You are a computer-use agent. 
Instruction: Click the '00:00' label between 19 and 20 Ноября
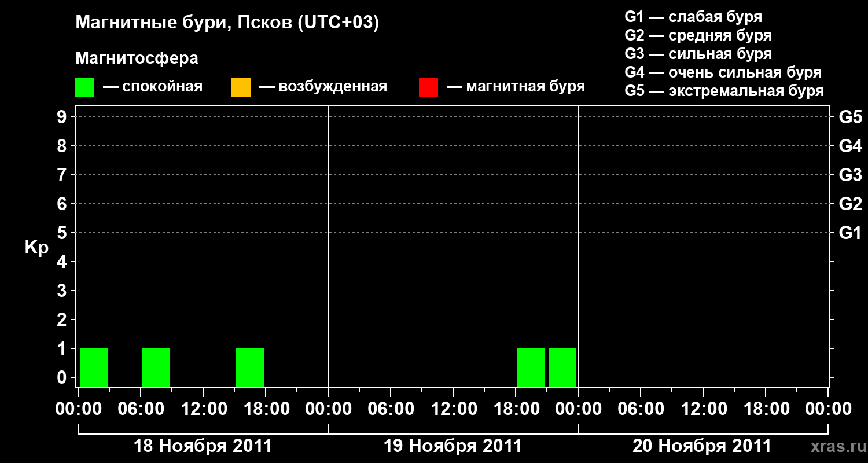pyautogui.click(x=578, y=409)
